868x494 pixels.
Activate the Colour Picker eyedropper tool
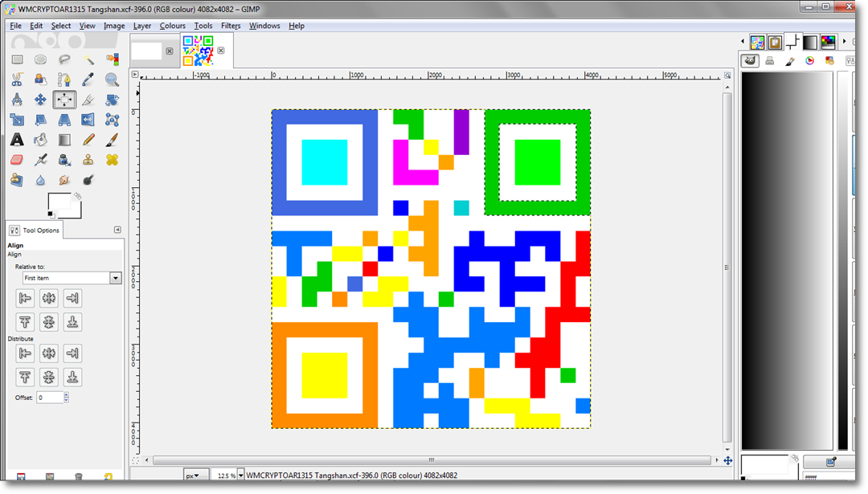pos(88,80)
